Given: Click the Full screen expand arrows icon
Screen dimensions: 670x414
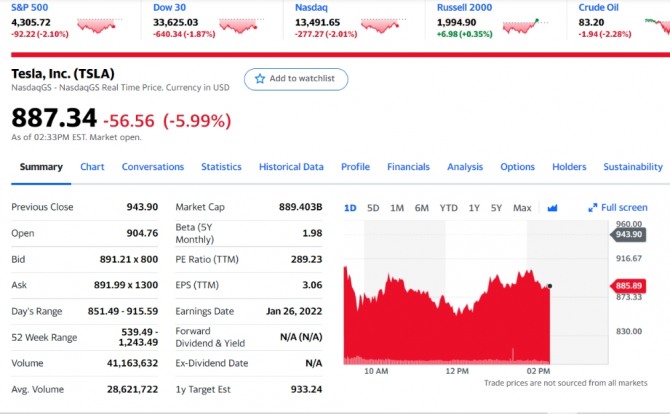Looking at the screenshot, I should click(592, 208).
